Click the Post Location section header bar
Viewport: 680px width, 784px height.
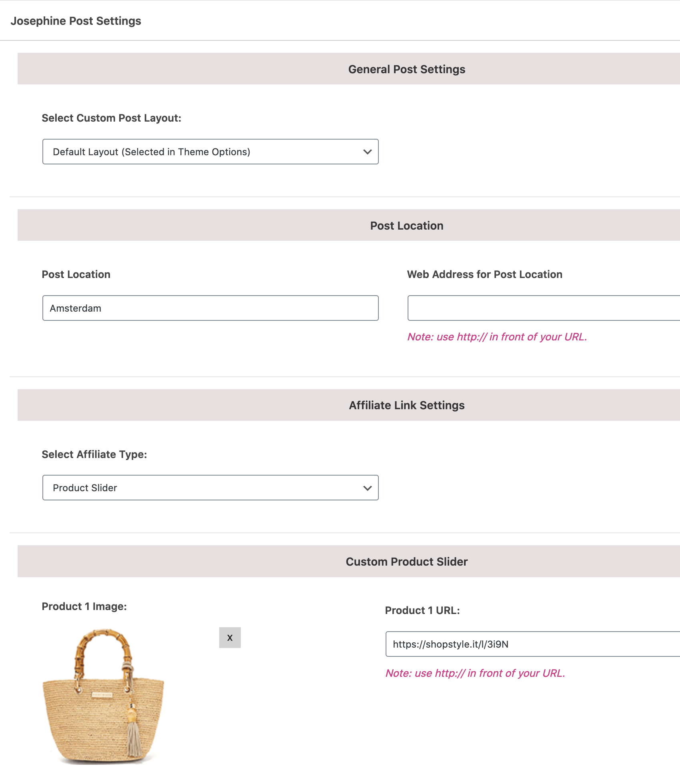349,225
